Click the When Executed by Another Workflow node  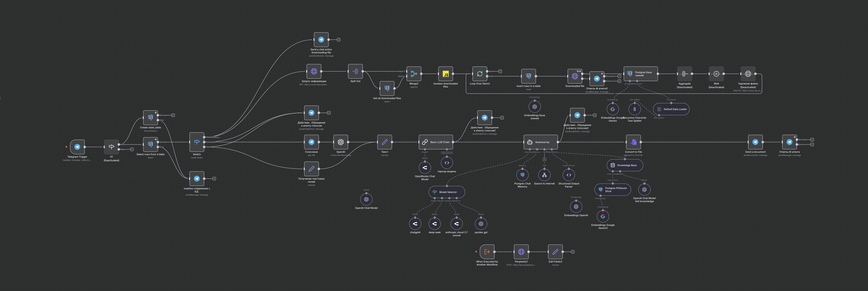(487, 252)
